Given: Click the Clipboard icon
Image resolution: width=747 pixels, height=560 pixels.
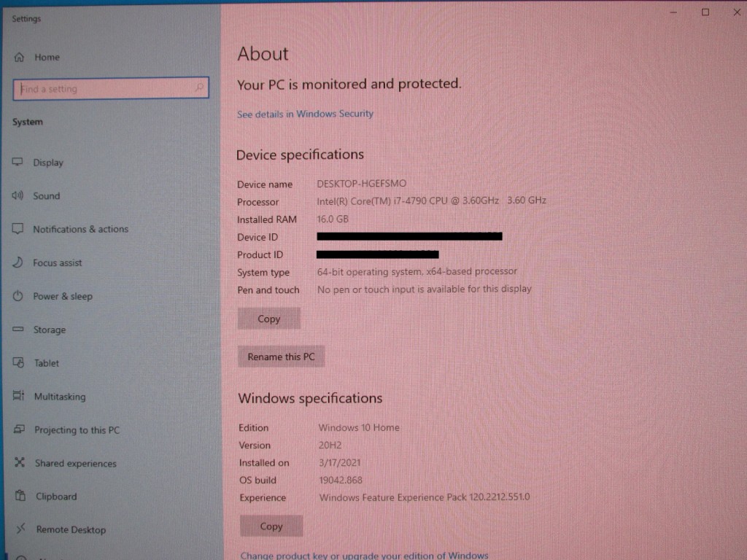Looking at the screenshot, I should pyautogui.click(x=20, y=495).
